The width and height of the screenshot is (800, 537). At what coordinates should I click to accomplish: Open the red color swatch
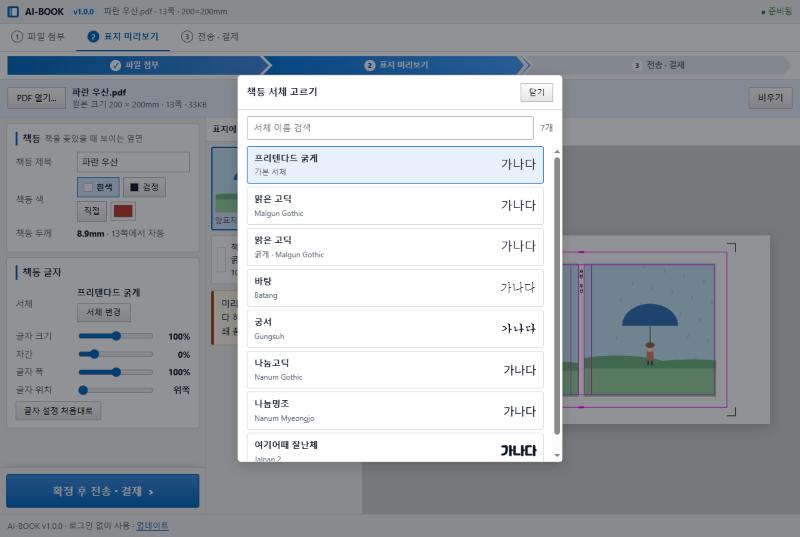pyautogui.click(x=123, y=211)
